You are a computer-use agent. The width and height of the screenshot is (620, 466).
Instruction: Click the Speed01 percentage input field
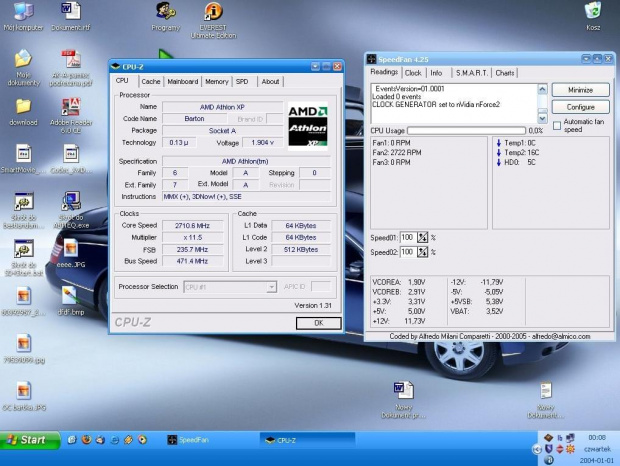pyautogui.click(x=408, y=238)
